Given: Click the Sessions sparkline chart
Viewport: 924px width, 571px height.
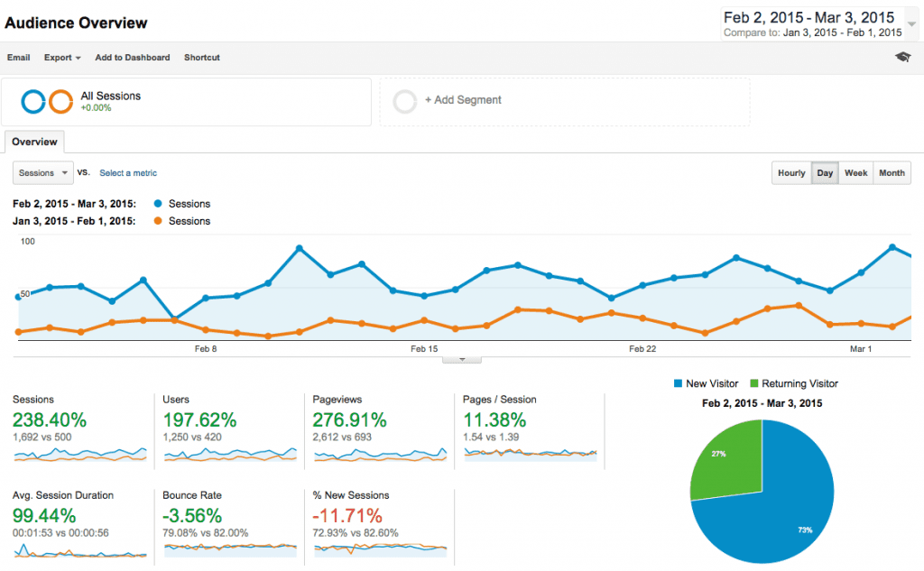Looking at the screenshot, I should (79, 454).
